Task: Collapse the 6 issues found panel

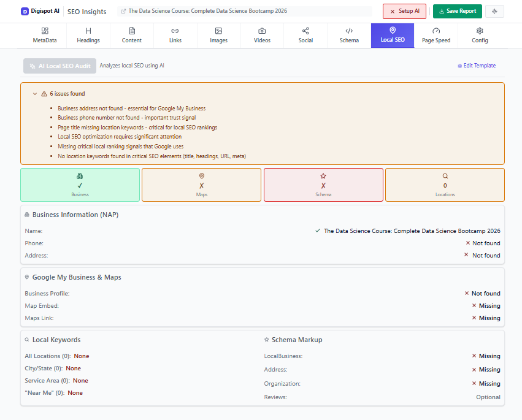Action: pos(34,93)
